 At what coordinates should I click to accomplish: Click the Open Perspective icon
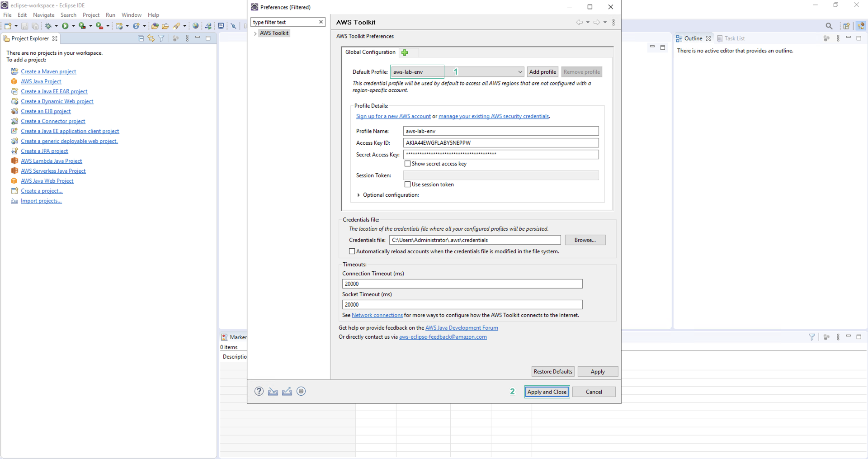(x=846, y=26)
